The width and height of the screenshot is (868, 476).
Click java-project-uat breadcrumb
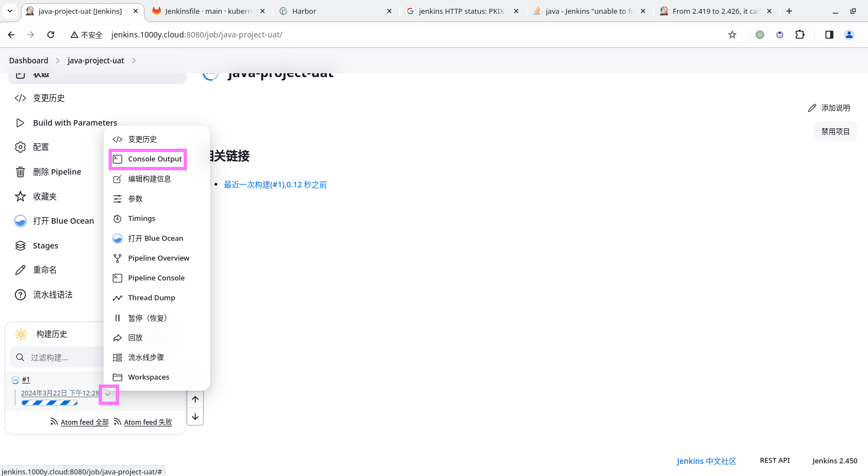[x=96, y=61]
